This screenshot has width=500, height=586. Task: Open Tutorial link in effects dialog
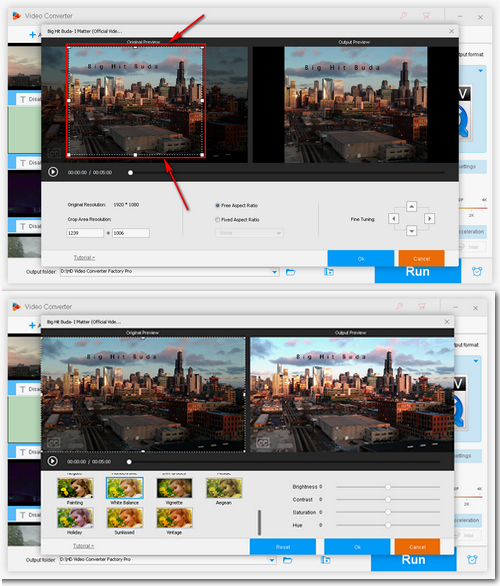(x=83, y=546)
